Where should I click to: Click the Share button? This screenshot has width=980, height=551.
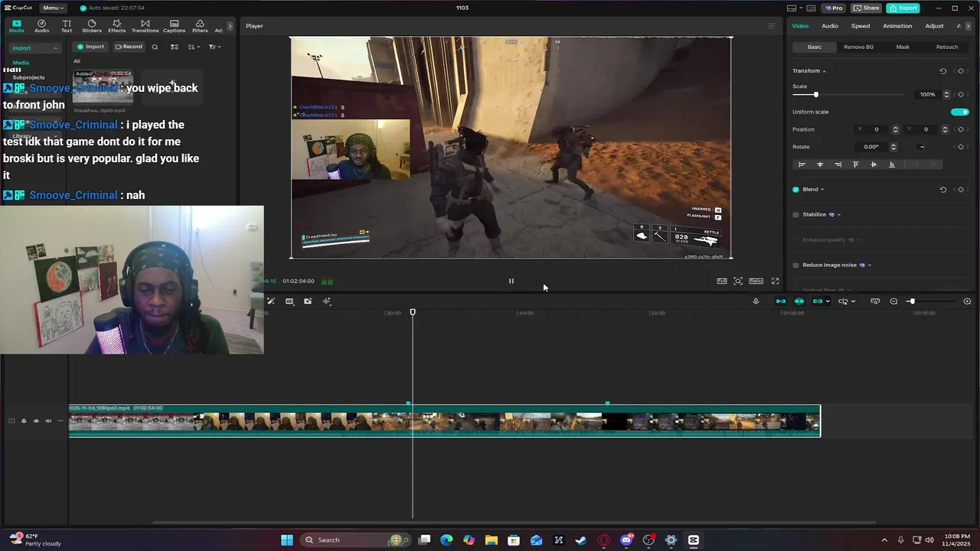(x=866, y=8)
